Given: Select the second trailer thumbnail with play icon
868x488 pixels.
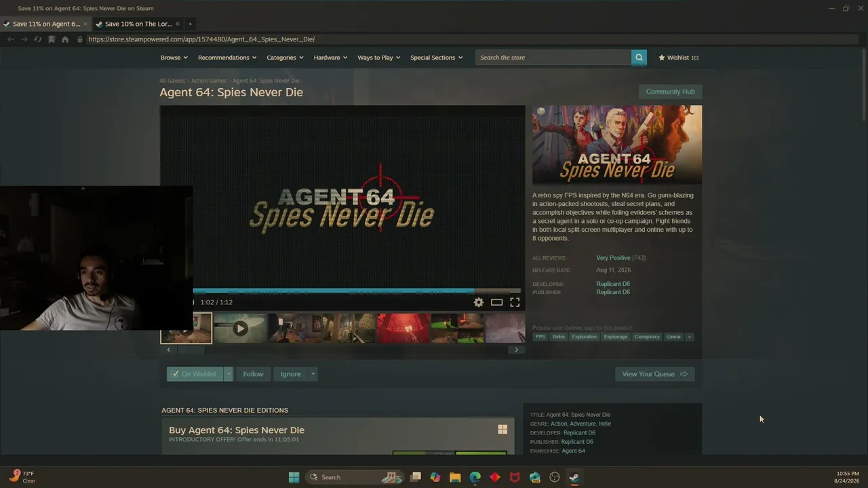Looking at the screenshot, I should click(240, 329).
